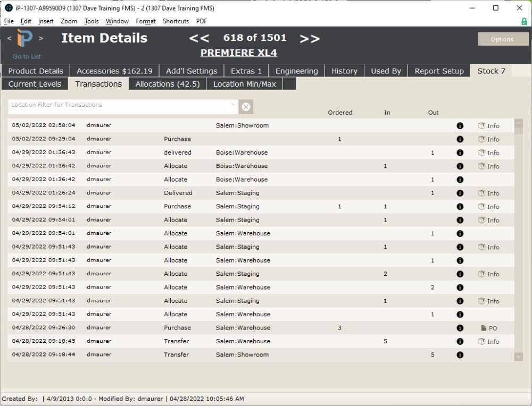
Task: Advance to item 619 using the >> control
Action: click(x=310, y=38)
